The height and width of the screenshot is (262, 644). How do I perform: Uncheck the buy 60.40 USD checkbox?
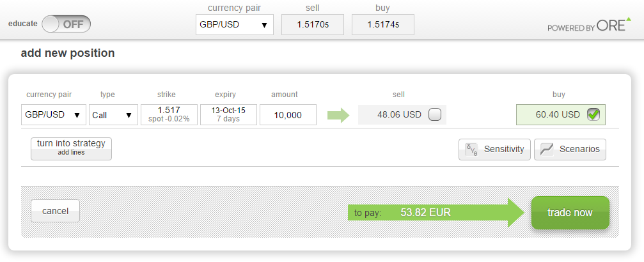point(593,115)
